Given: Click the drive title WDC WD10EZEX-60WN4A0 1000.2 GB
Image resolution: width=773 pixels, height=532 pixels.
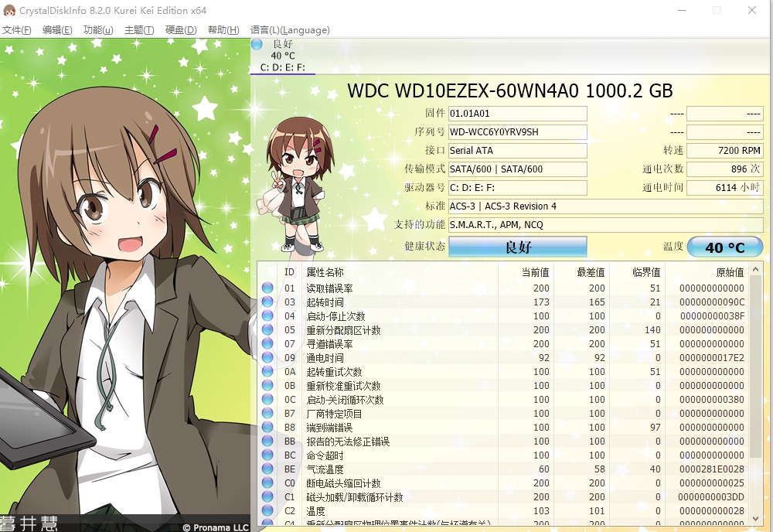Looking at the screenshot, I should tap(510, 90).
